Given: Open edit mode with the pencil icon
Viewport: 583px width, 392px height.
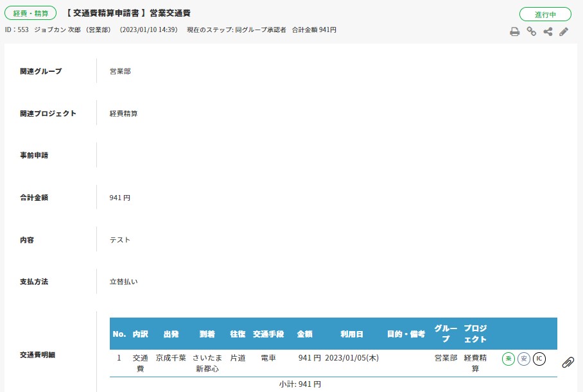Looking at the screenshot, I should click(x=564, y=31).
